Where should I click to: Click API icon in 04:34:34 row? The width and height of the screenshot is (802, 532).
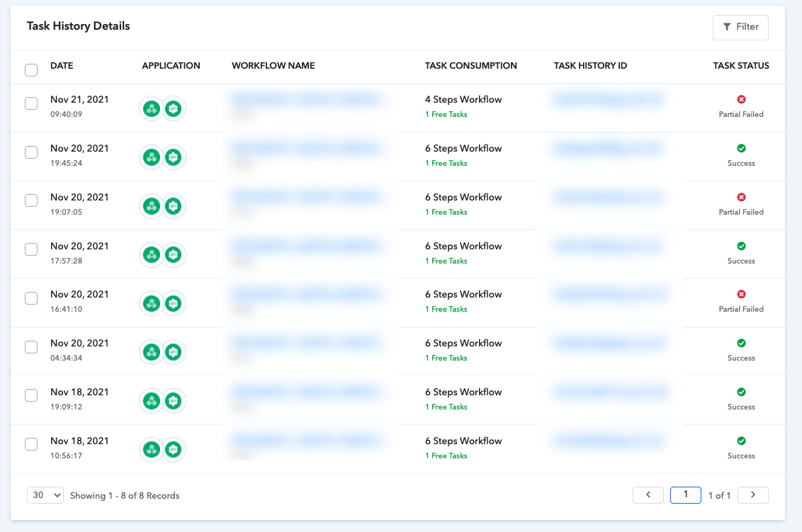tap(174, 352)
